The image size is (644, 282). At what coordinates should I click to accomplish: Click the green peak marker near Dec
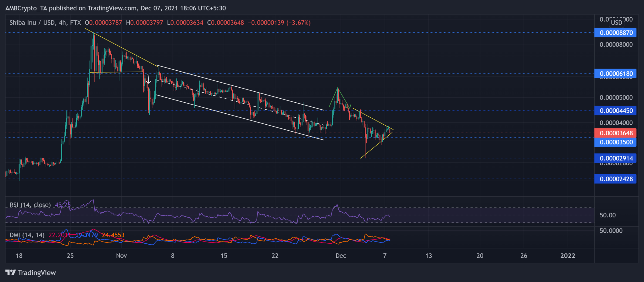340,98
